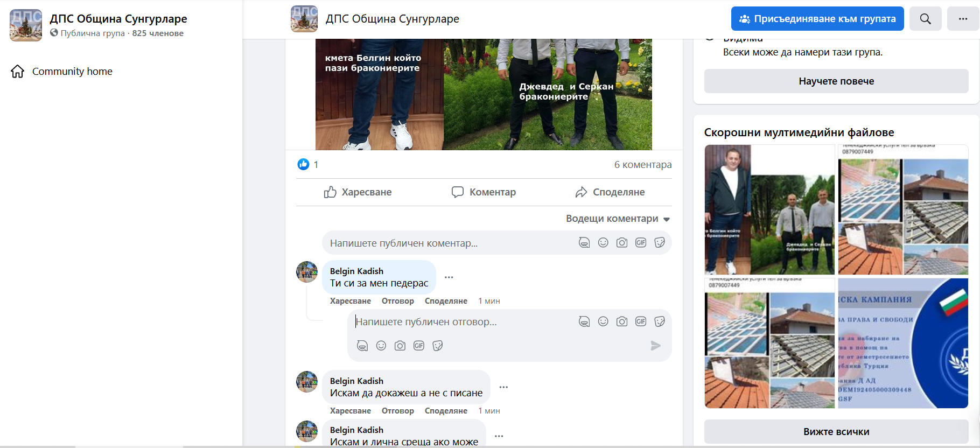The width and height of the screenshot is (980, 448).
Task: Click the emoji icon in comment box
Action: [x=603, y=243]
